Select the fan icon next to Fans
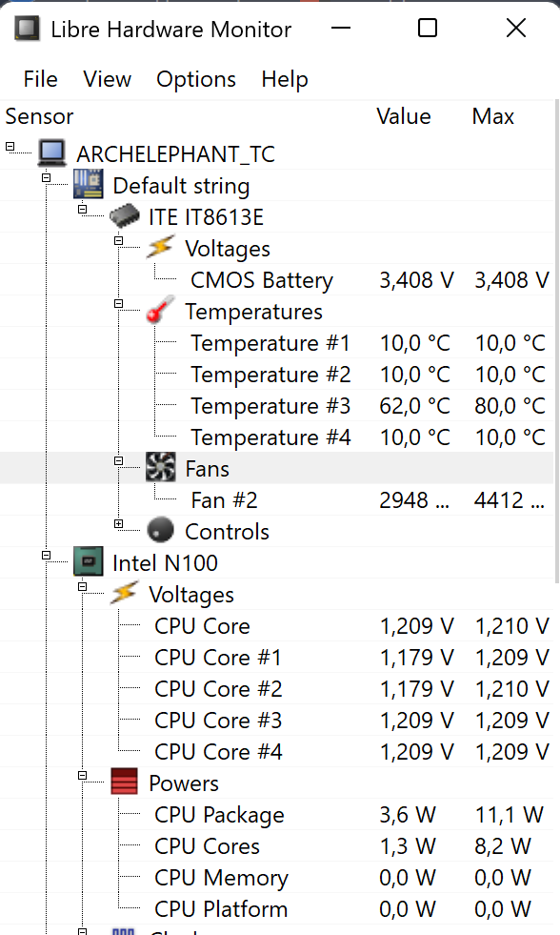Image resolution: width=560 pixels, height=935 pixels. (x=161, y=468)
